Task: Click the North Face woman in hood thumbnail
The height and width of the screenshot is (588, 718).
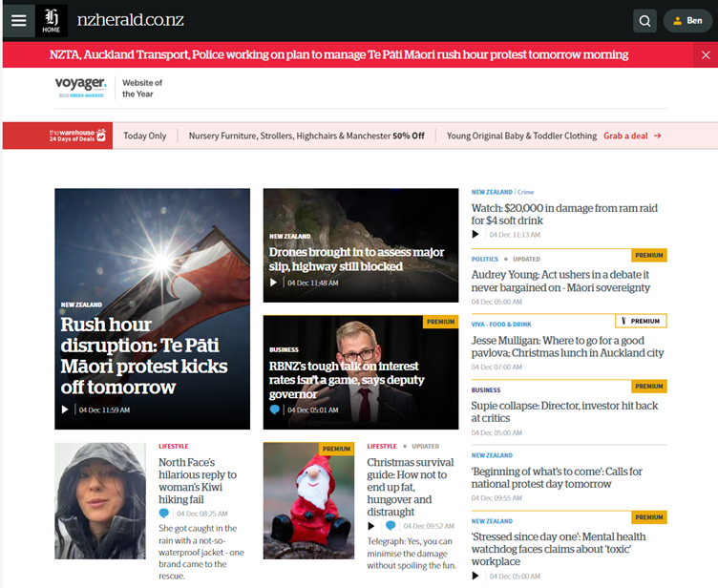Action: coord(100,500)
